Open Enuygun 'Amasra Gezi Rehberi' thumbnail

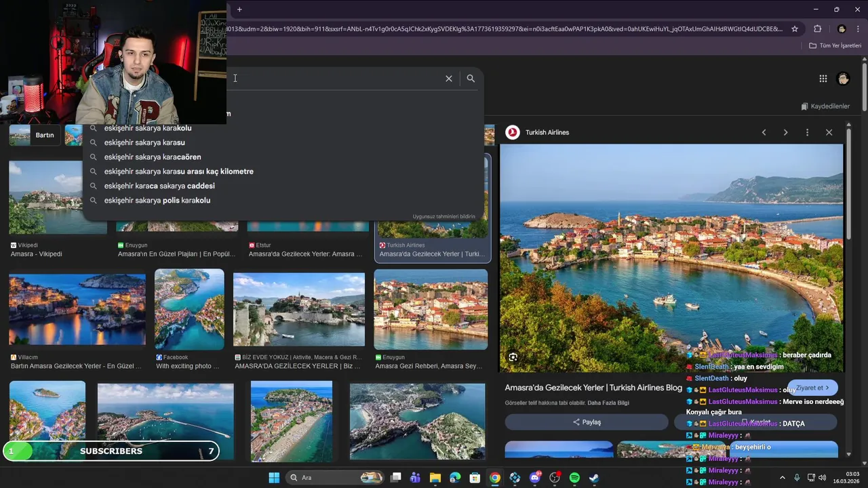click(x=431, y=310)
